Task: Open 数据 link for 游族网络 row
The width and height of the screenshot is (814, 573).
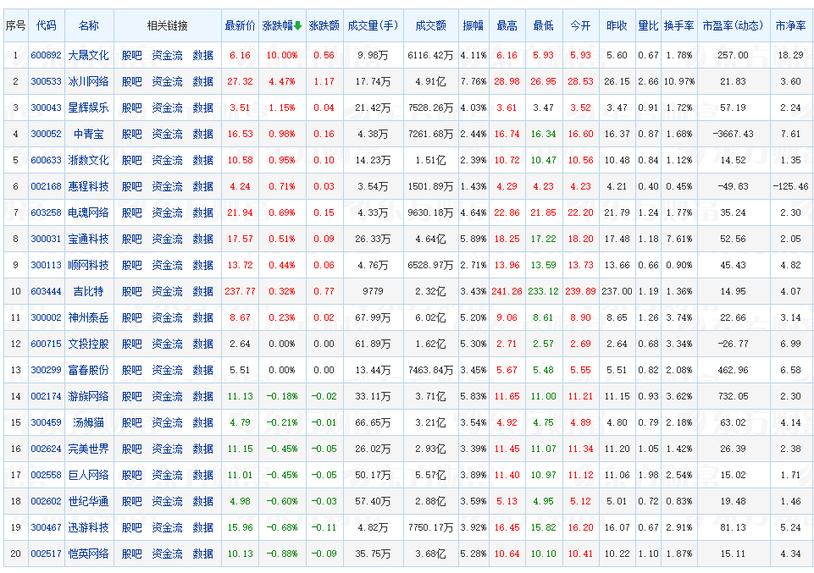Action: pos(203,397)
